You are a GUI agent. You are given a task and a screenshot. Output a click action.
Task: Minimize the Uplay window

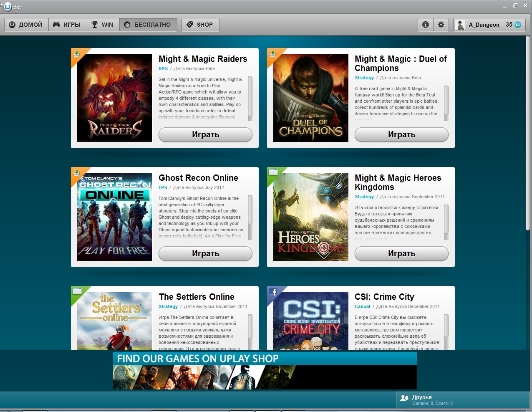505,6
